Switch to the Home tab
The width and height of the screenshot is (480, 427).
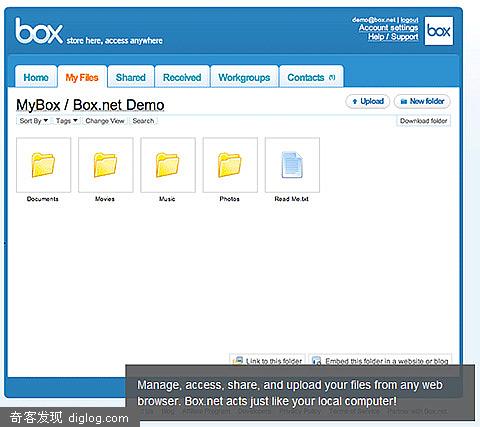pyautogui.click(x=36, y=77)
